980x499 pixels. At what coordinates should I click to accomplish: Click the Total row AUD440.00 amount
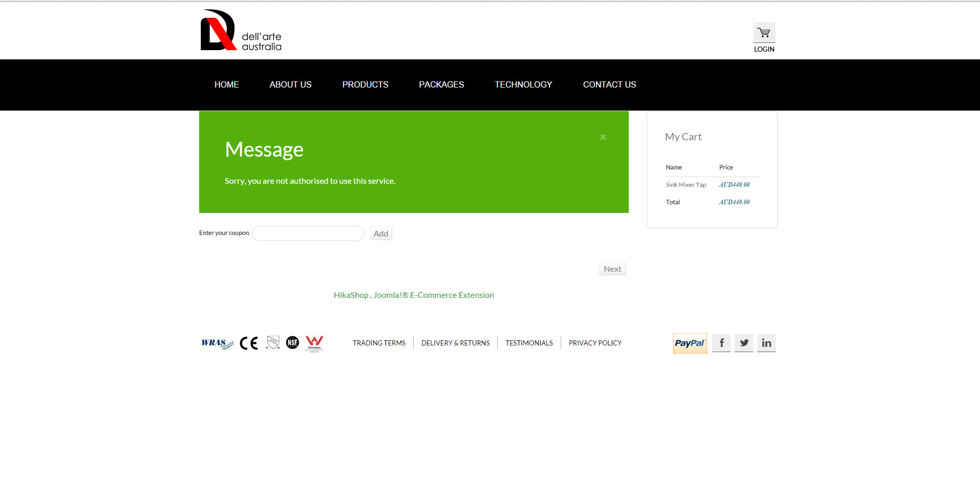(734, 202)
